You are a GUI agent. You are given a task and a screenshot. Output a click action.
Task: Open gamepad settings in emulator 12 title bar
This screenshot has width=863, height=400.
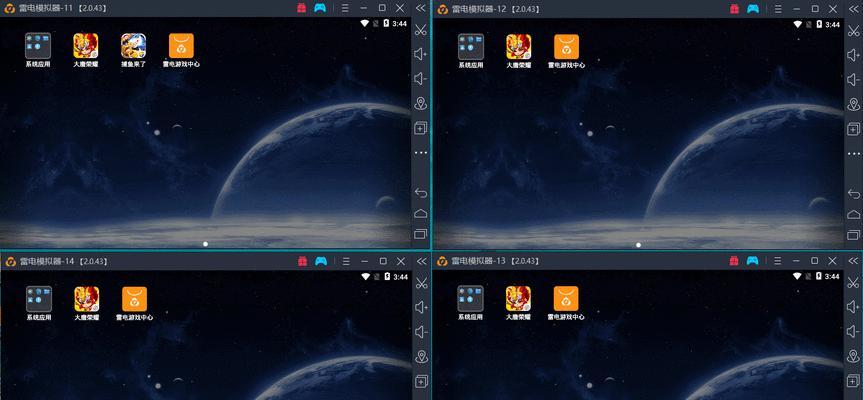752,8
